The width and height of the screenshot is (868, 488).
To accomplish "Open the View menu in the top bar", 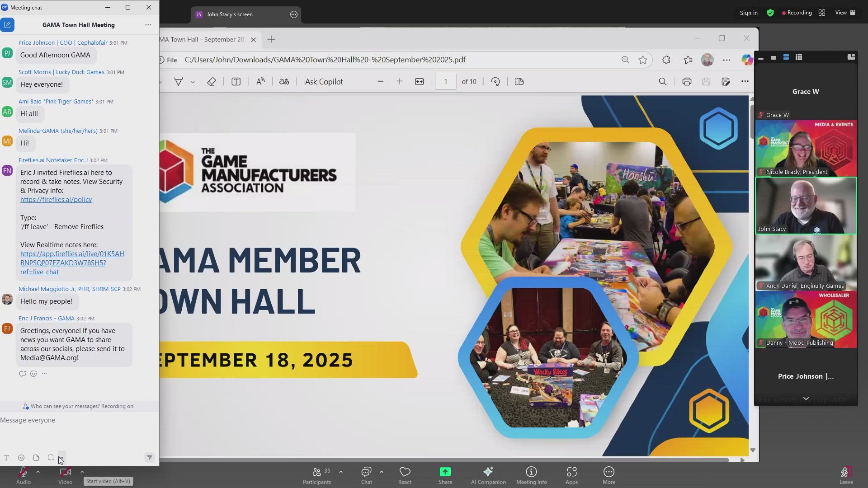I will [842, 13].
